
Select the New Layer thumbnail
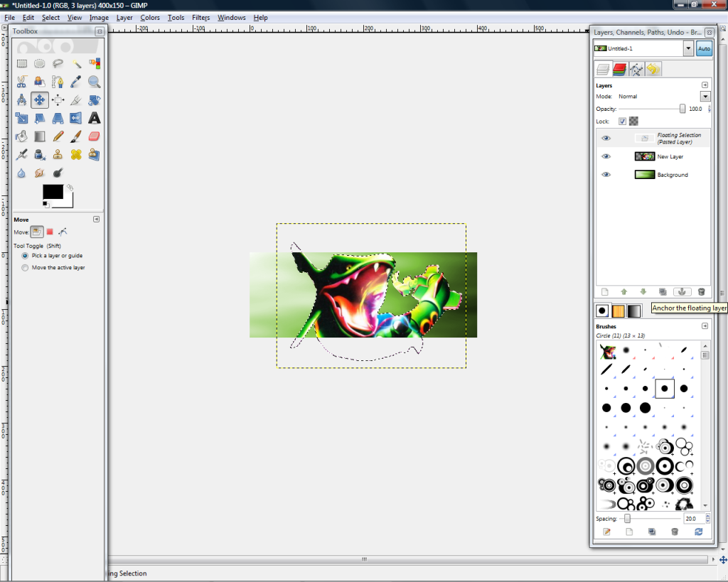click(644, 156)
